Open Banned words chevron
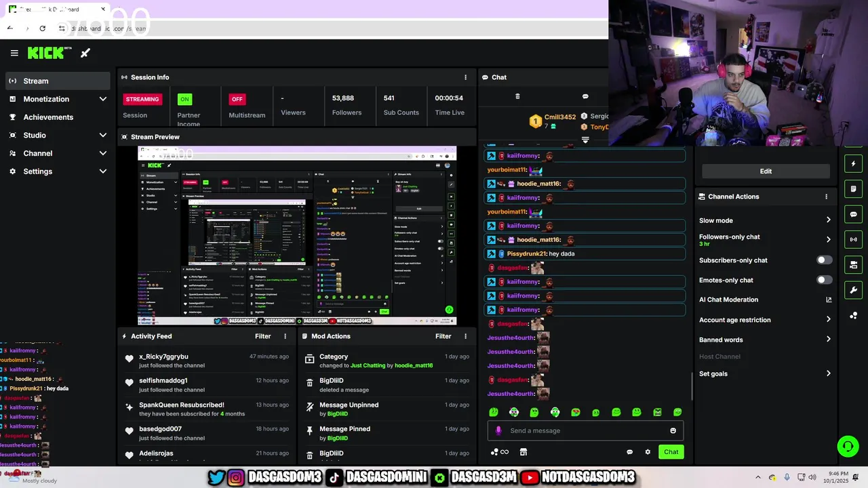 click(828, 340)
